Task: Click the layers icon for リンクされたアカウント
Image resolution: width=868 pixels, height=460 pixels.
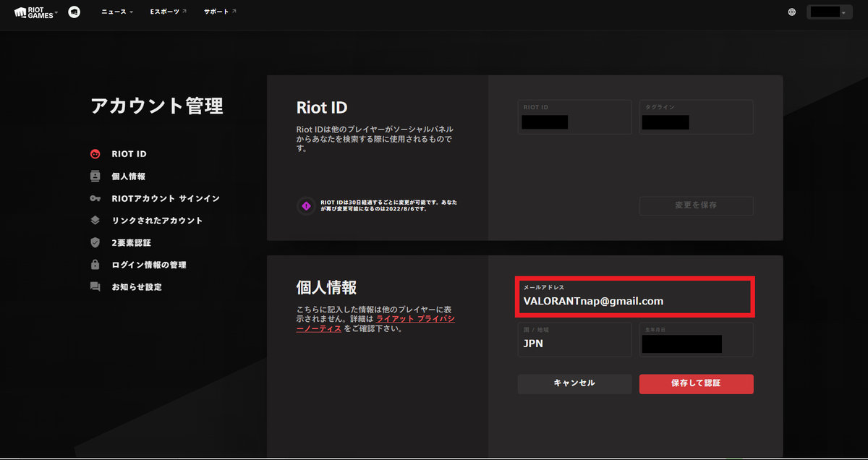Action: [x=95, y=221]
